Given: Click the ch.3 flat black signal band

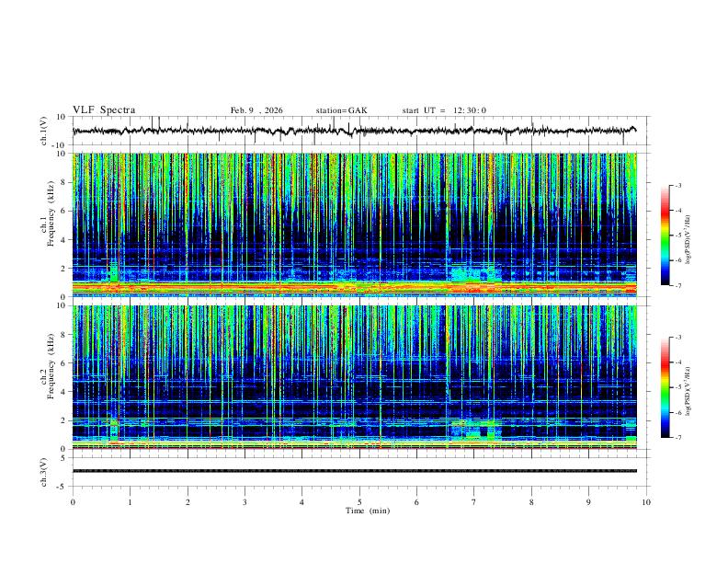Looking at the screenshot, I should [x=354, y=471].
